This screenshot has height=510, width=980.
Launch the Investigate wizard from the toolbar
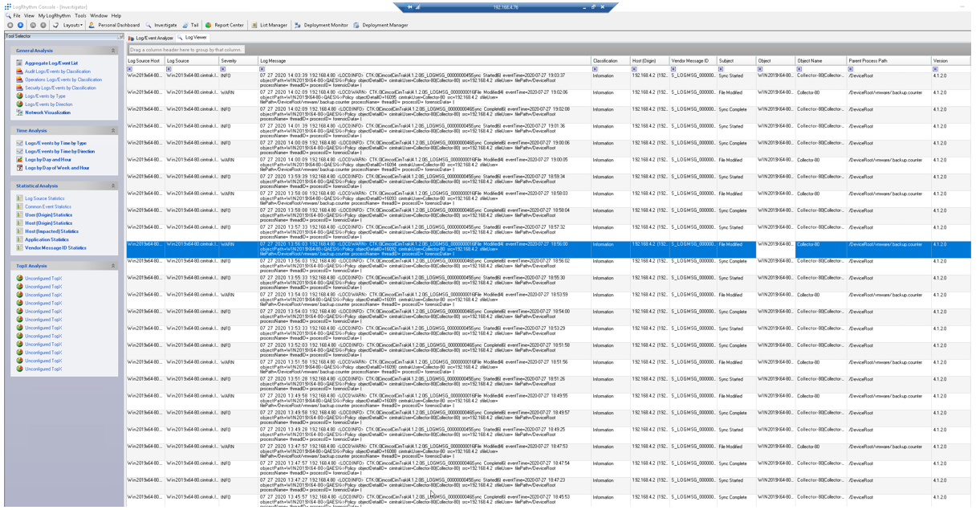pos(161,25)
